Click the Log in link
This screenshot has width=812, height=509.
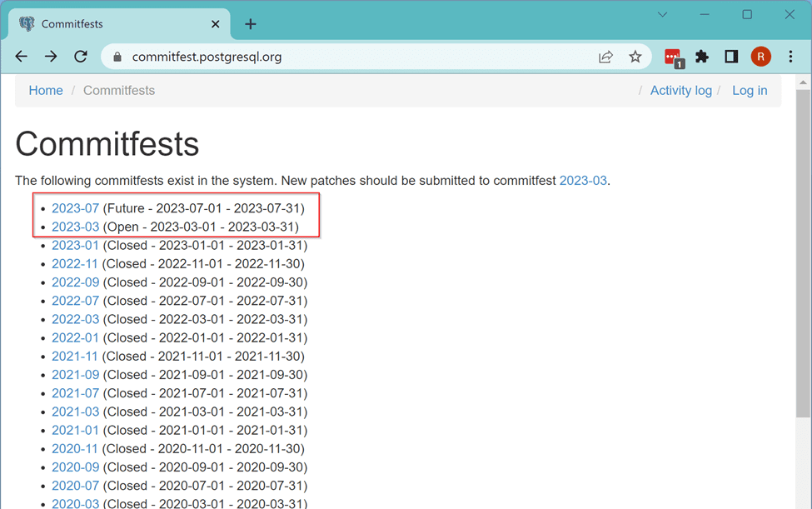(x=750, y=90)
